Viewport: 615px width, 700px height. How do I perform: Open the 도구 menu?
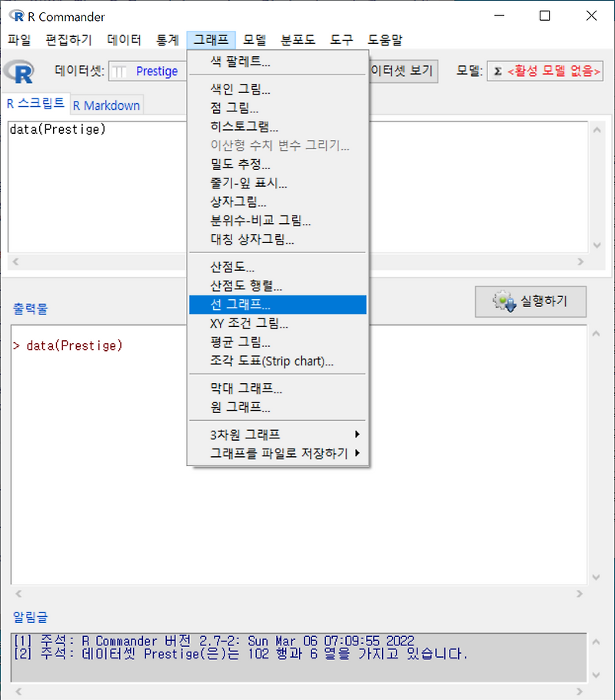(341, 40)
